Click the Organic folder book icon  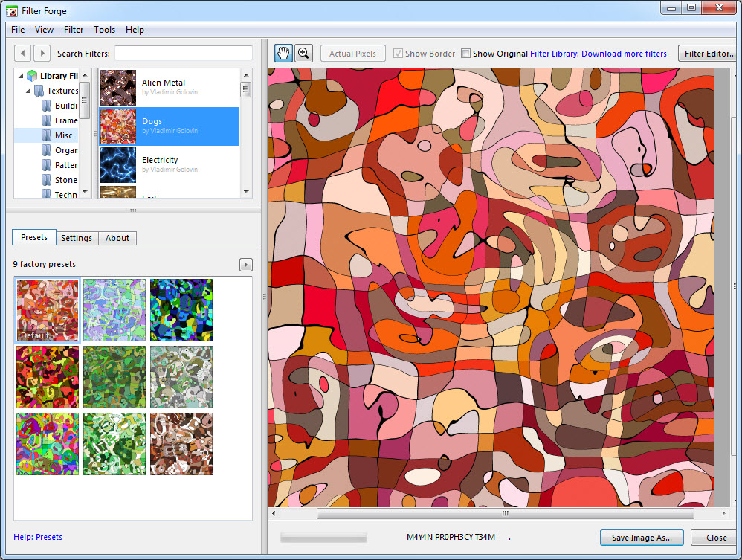tap(46, 150)
